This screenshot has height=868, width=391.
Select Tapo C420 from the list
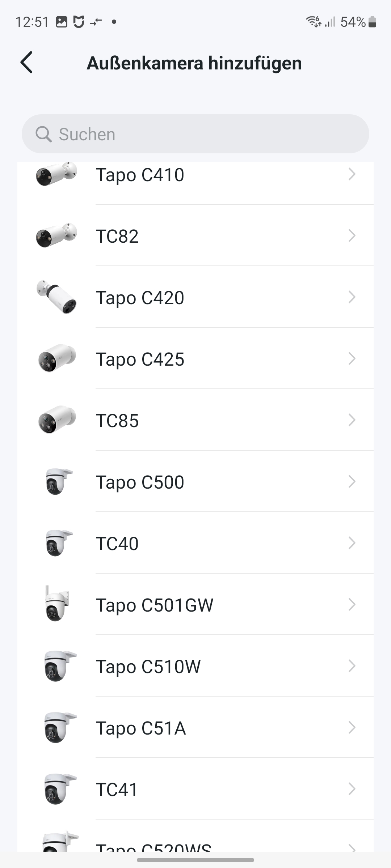[x=140, y=298]
